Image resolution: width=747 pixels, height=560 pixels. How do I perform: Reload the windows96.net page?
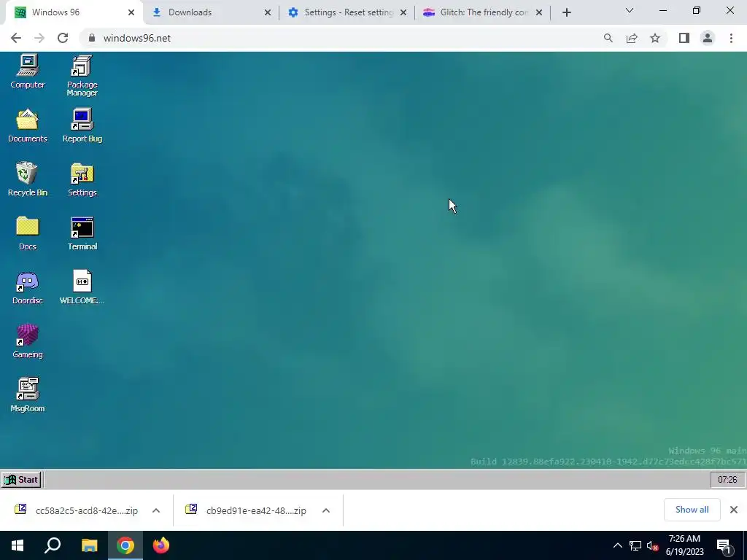(x=63, y=38)
